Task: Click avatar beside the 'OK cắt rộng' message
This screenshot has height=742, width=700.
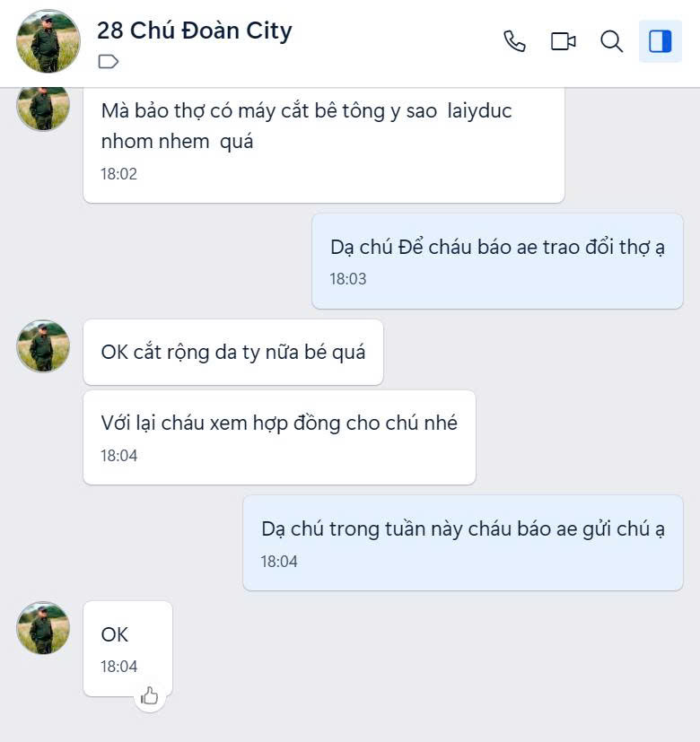Action: (43, 346)
